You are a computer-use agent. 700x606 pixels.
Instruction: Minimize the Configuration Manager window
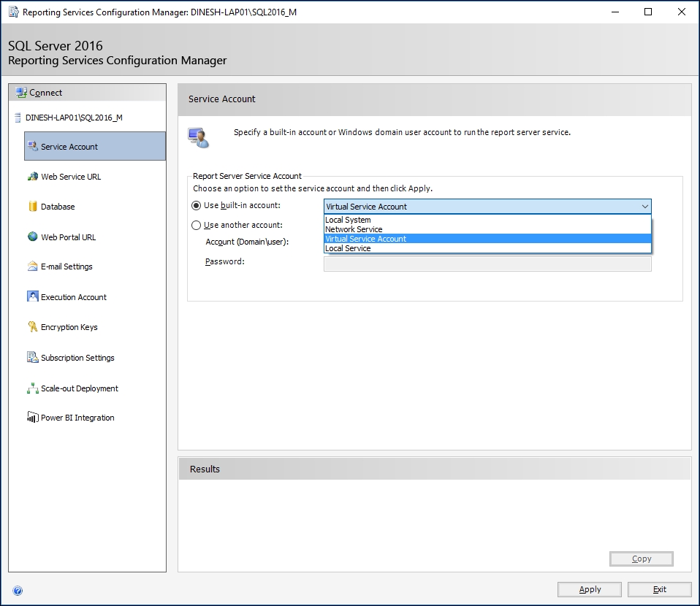pos(615,12)
